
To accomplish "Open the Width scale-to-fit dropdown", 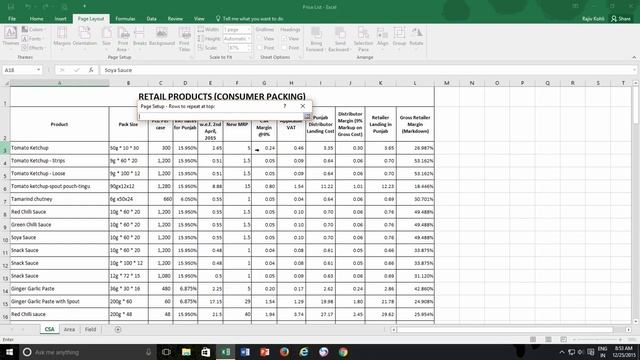I will click(x=248, y=30).
